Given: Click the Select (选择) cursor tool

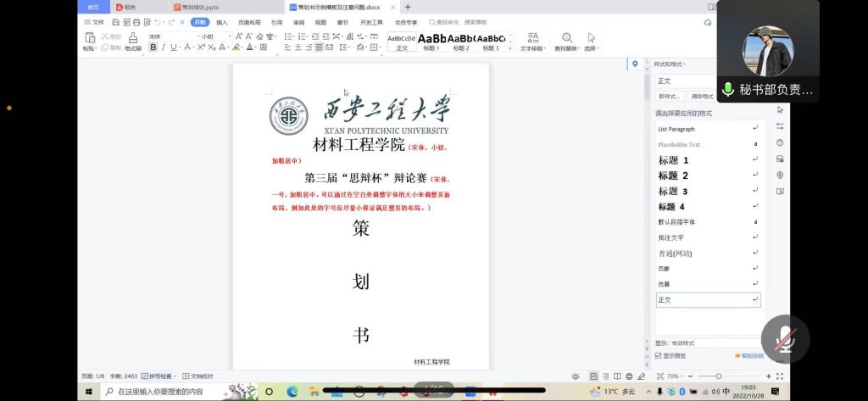Looking at the screenshot, I should click(591, 42).
